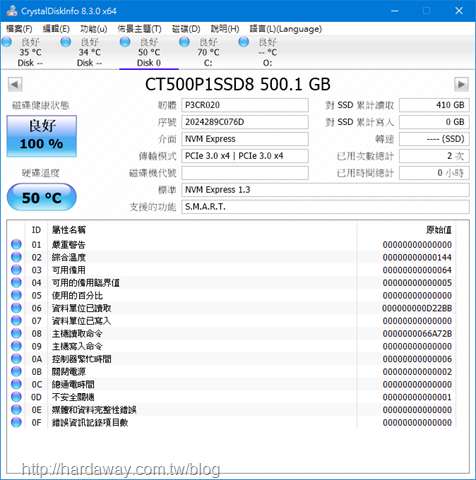476x480 pixels.
Task: Minimize the CrystalDiskInfo window
Action: 395,11
